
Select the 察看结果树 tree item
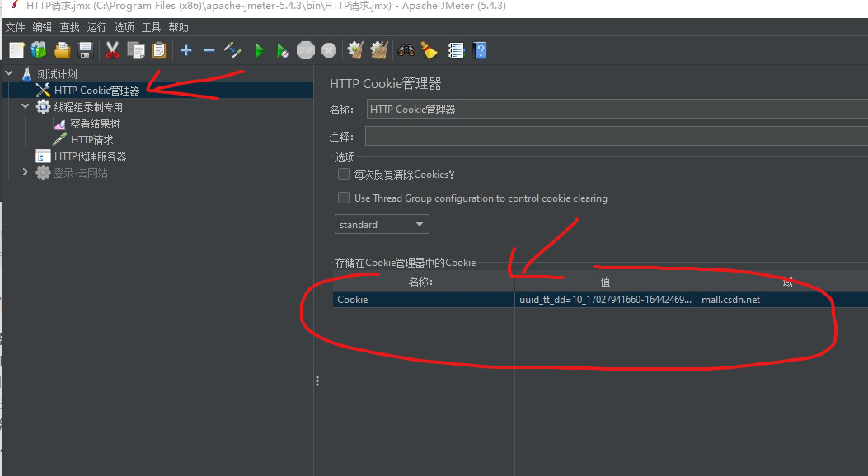pos(93,123)
